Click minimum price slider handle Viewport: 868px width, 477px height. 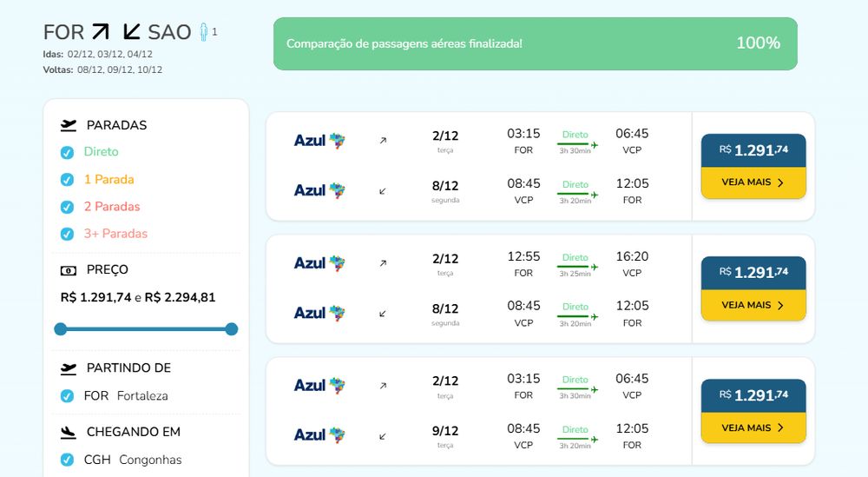[x=61, y=329]
